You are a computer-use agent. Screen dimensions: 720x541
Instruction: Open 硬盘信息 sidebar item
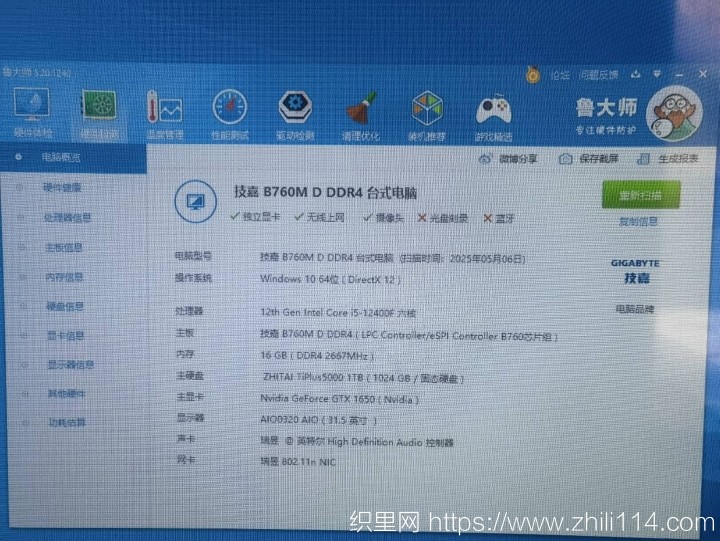[65, 306]
